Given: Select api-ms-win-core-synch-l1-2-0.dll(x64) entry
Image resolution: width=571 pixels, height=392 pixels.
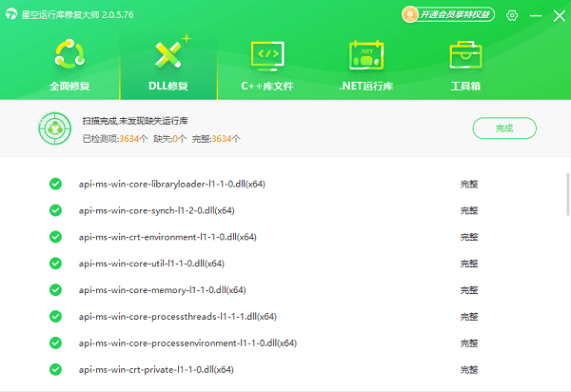Looking at the screenshot, I should [x=157, y=210].
